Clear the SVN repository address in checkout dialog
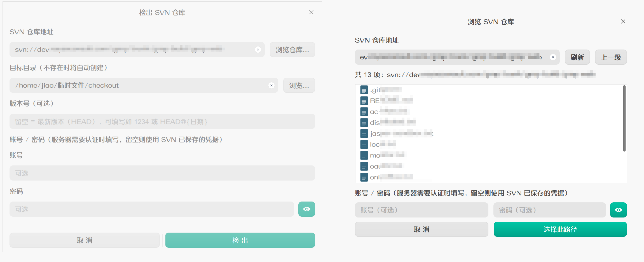The height and width of the screenshot is (262, 644). pos(258,50)
